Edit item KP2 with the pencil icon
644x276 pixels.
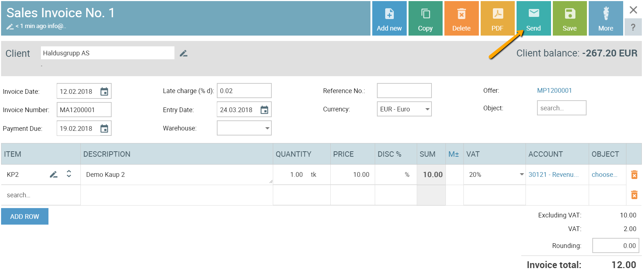point(53,174)
